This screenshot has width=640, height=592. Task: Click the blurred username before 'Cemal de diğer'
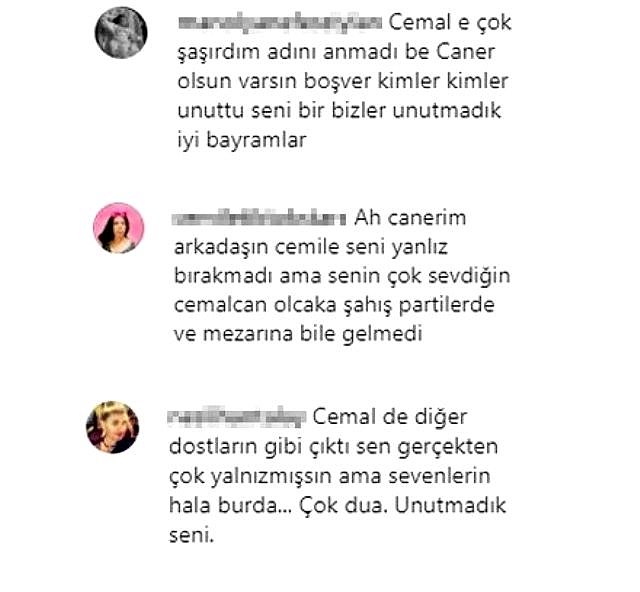[237, 416]
